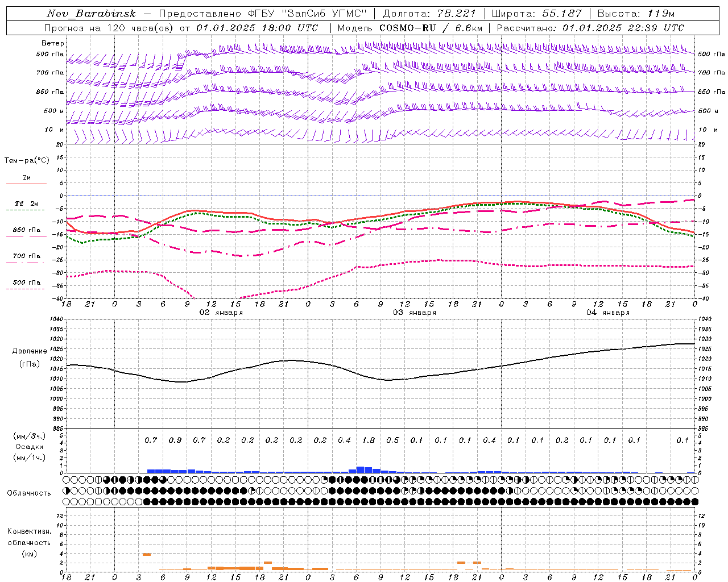Click the 0.5 three-hour precipitation value
This screenshot has height=582, width=728.
[392, 440]
